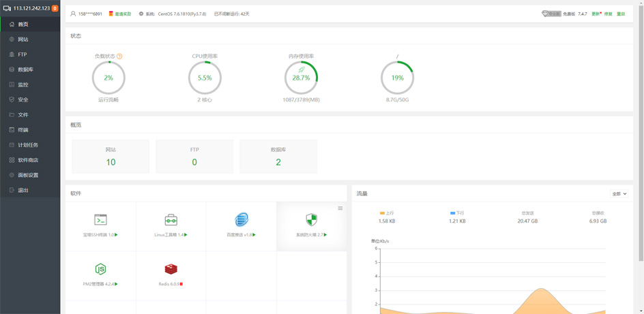Viewport: 644px width, 314px height.
Task: Click the question mark beside 负载状态
Action: tap(119, 56)
